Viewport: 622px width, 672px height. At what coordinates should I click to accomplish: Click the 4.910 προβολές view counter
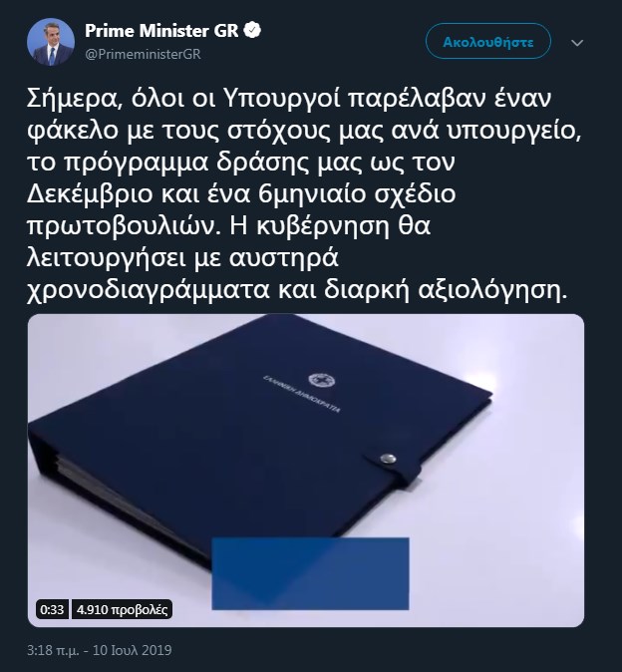tap(122, 609)
